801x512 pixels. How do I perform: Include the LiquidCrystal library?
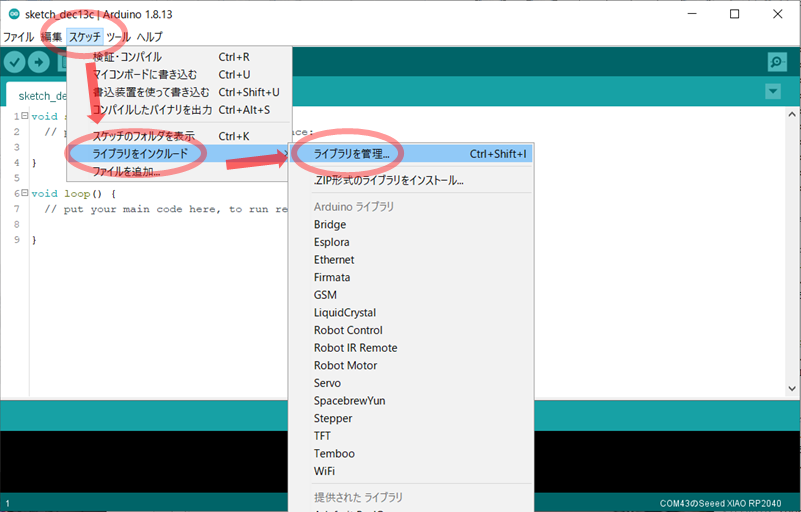pos(411,313)
